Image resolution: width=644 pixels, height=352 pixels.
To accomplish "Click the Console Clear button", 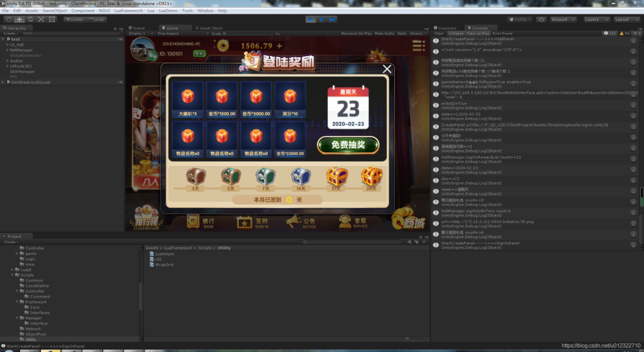I will [x=439, y=33].
